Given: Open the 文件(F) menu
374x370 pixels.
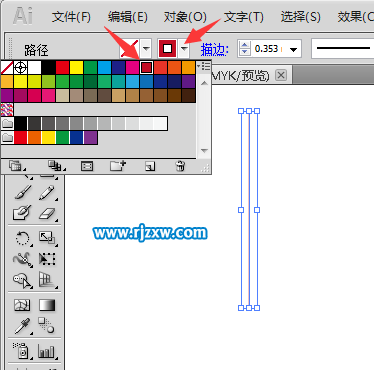Looking at the screenshot, I should (71, 17).
